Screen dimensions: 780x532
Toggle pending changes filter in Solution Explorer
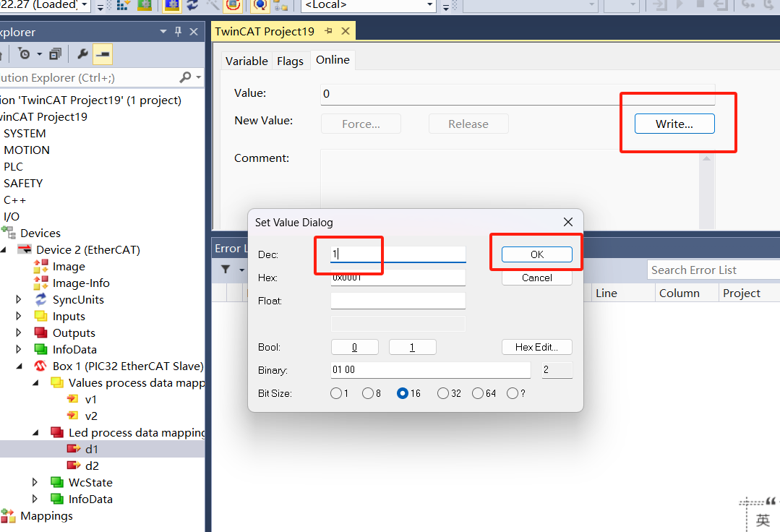[24, 53]
